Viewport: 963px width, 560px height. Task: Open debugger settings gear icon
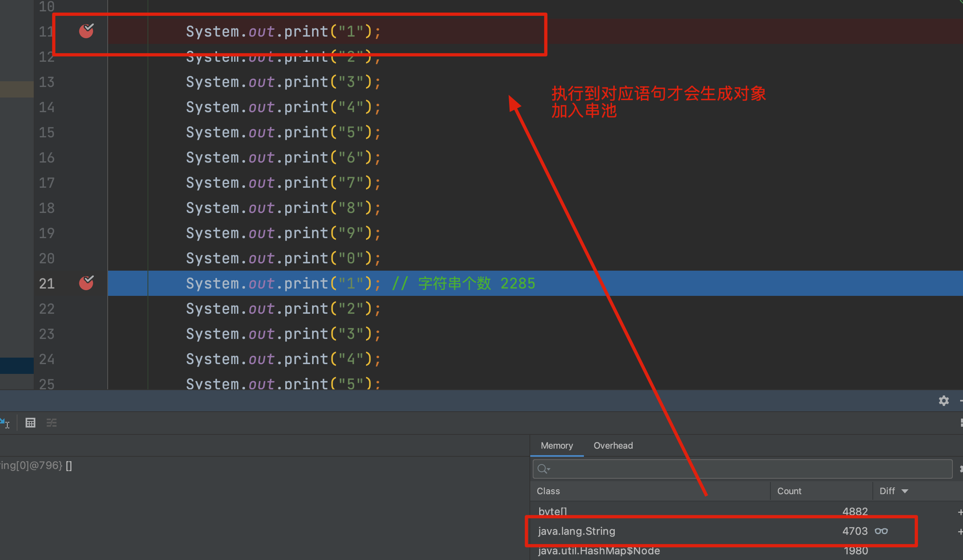click(944, 401)
